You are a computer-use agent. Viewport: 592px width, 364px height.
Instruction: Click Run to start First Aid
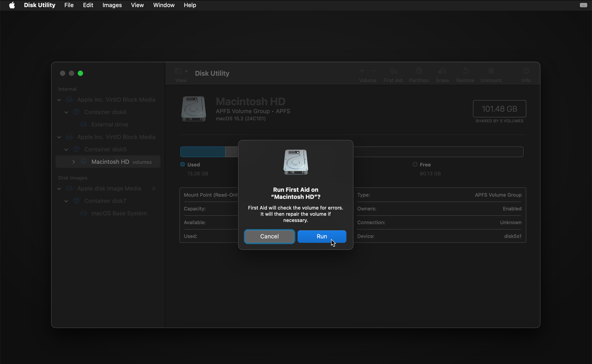point(322,236)
